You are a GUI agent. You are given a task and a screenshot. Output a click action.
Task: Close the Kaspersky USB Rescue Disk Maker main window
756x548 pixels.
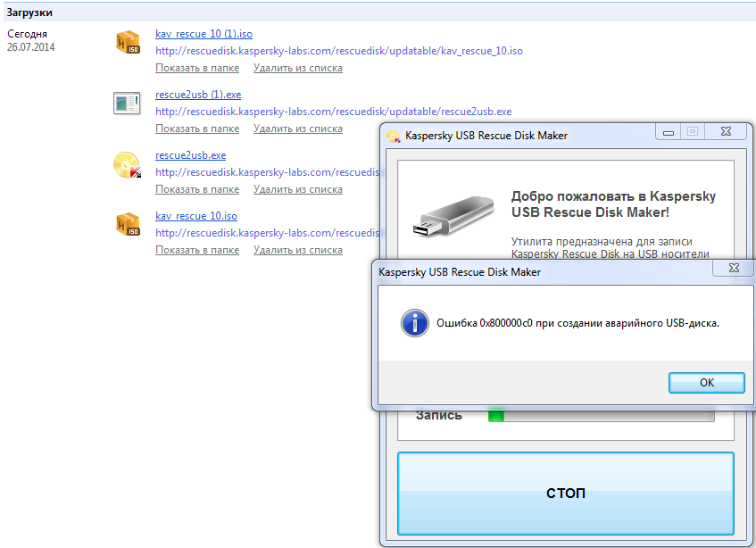(x=726, y=131)
